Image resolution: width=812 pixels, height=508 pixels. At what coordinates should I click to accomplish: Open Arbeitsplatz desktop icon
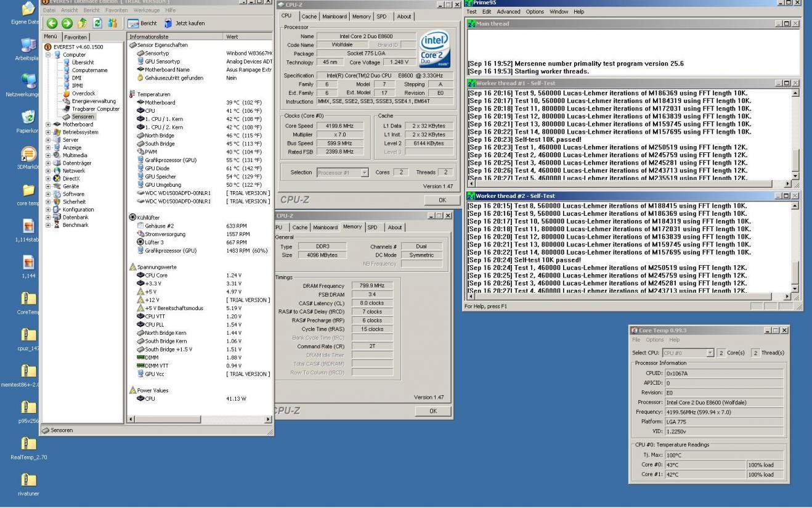[27, 49]
